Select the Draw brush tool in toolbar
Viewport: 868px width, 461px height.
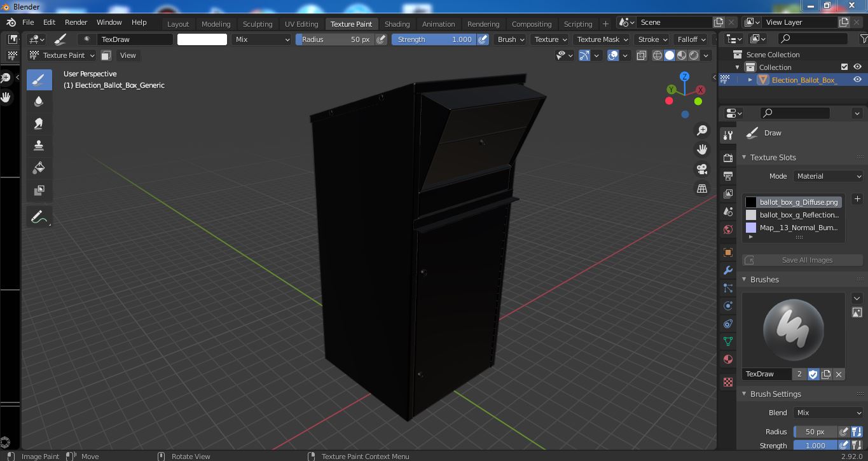[39, 79]
